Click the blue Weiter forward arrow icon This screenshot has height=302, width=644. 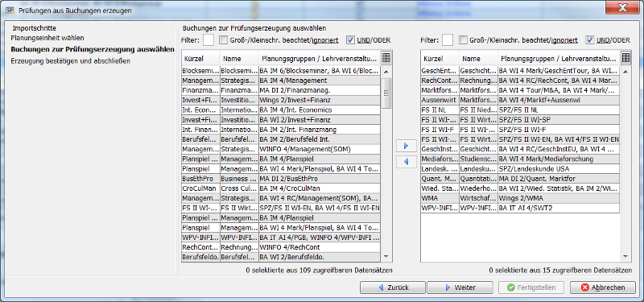pyautogui.click(x=448, y=288)
